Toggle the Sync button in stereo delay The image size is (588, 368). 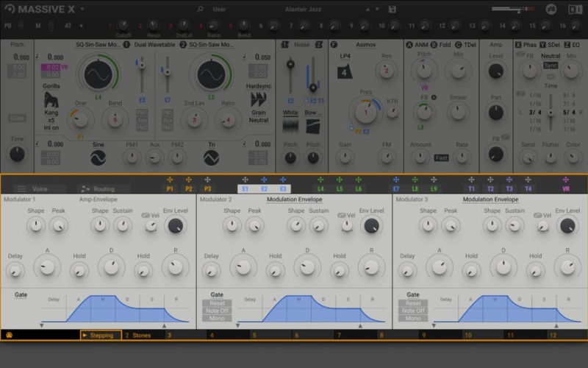point(551,66)
